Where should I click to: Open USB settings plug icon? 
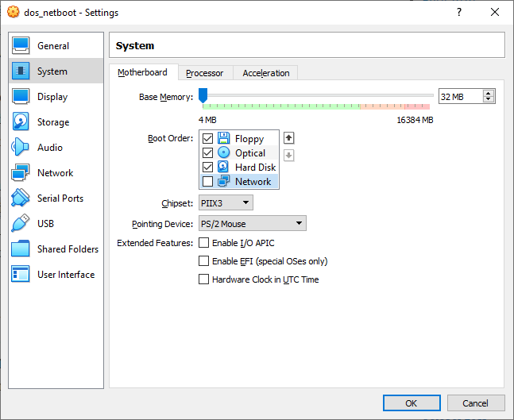(x=21, y=223)
